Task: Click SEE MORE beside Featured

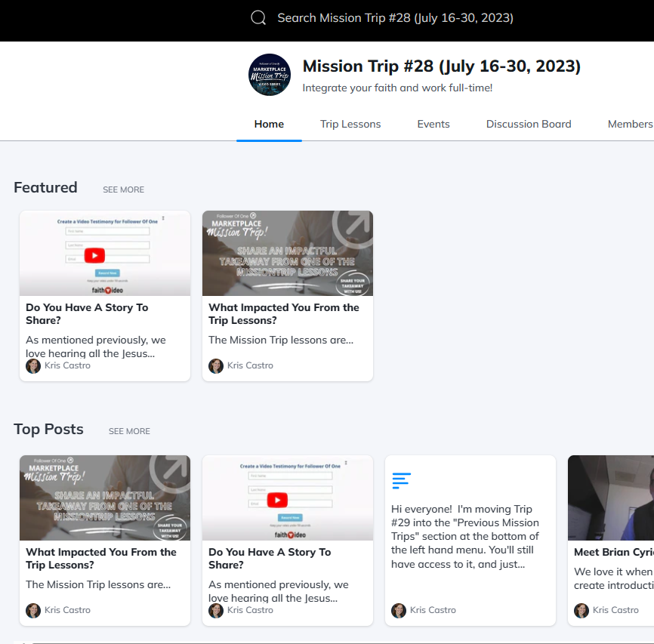Action: pyautogui.click(x=123, y=190)
